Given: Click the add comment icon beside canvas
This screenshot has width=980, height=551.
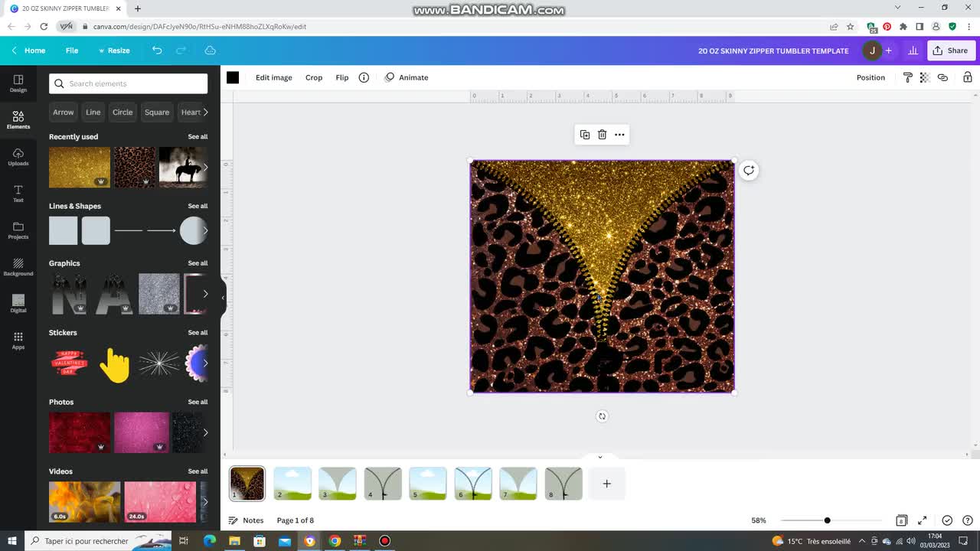Looking at the screenshot, I should point(749,171).
